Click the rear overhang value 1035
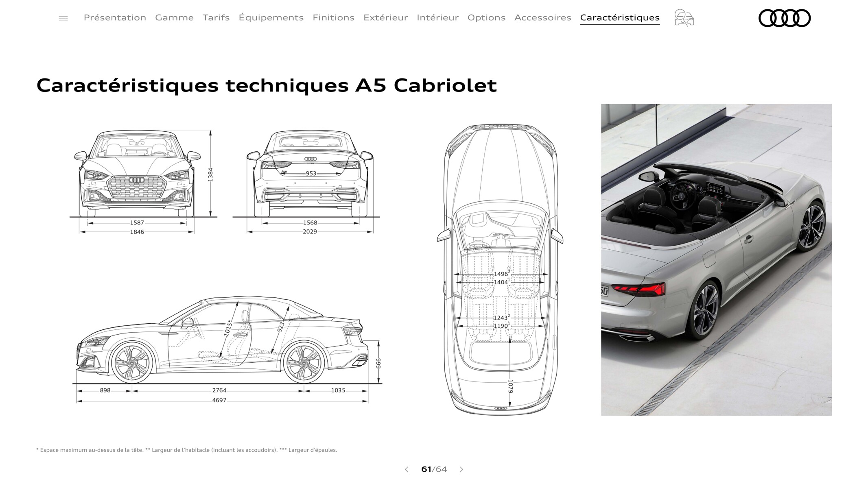The height and width of the screenshot is (488, 868). tap(338, 390)
